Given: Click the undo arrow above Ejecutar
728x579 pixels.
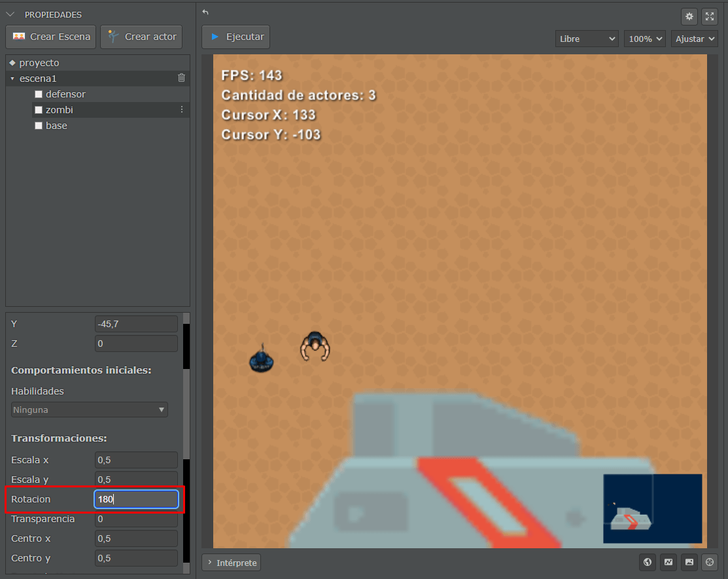Looking at the screenshot, I should click(x=205, y=12).
